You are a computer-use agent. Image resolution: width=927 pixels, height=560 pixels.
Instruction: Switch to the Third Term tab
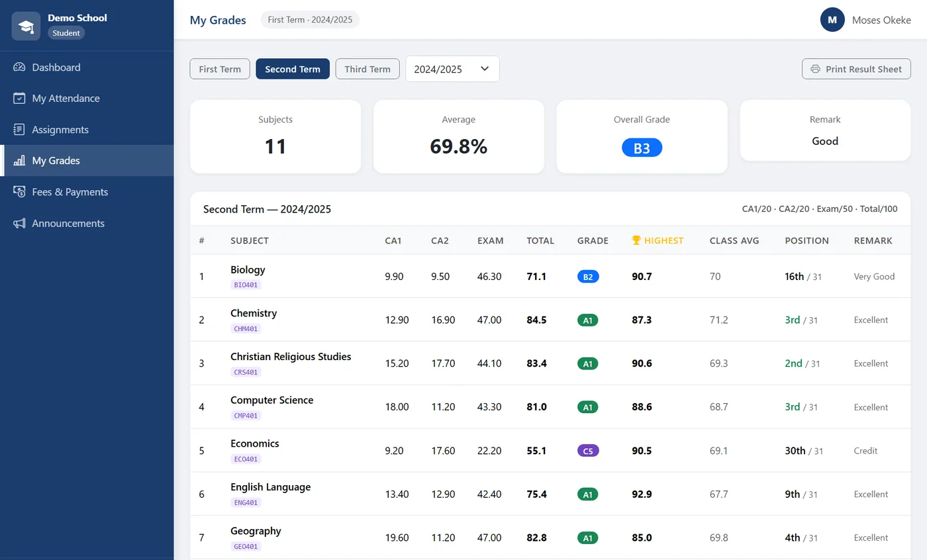click(367, 69)
